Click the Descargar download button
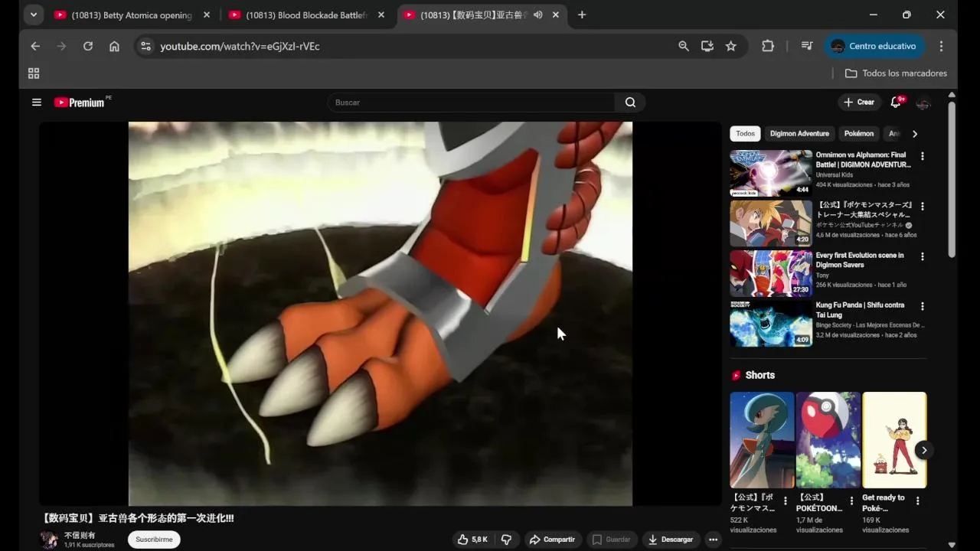Screen dimensions: 980x551 [671, 540]
